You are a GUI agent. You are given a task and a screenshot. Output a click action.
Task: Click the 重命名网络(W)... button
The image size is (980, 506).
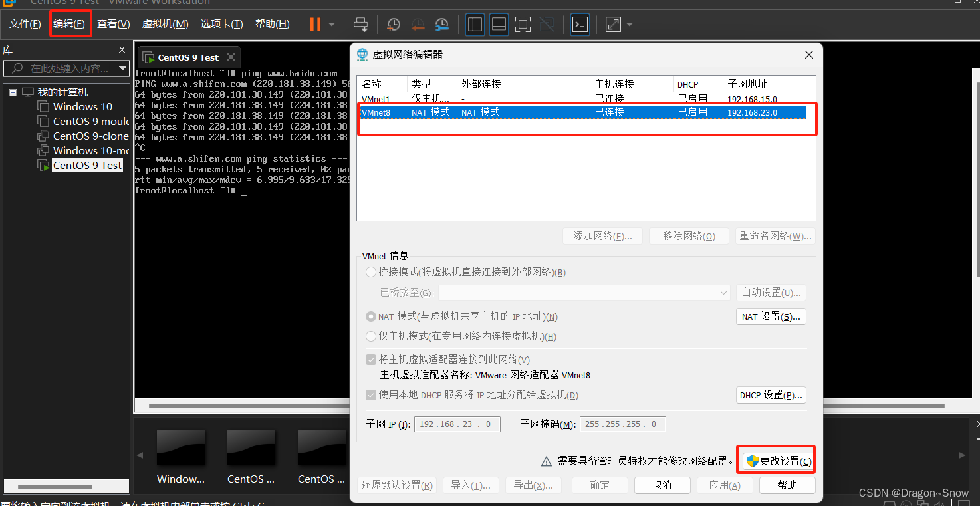click(x=775, y=236)
